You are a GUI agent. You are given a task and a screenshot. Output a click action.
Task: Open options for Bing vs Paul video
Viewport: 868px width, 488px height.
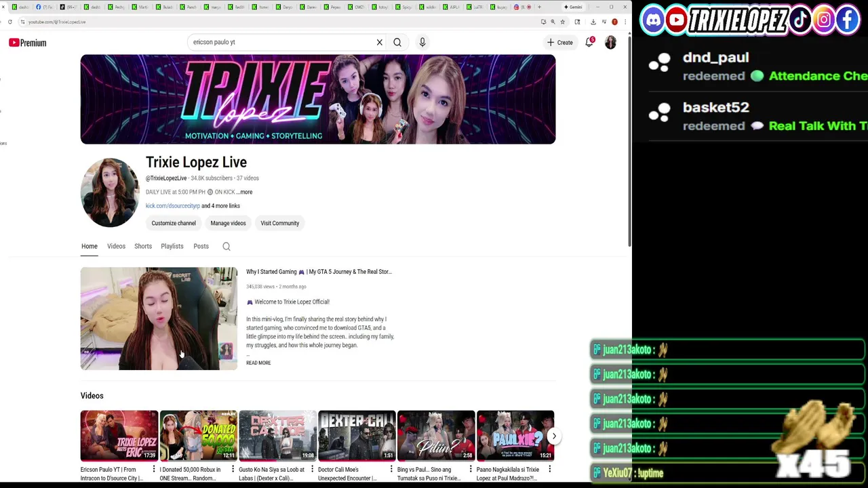point(471,469)
